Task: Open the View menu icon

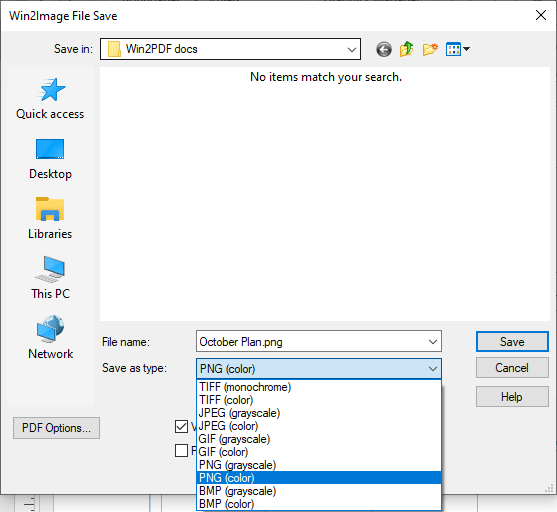Action: [x=458, y=49]
